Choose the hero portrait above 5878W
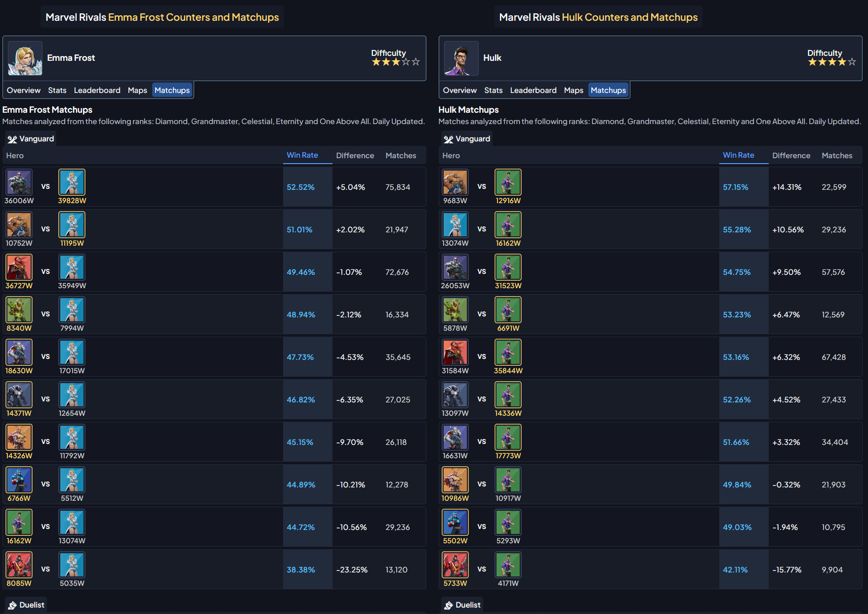This screenshot has height=614, width=868. tap(455, 309)
